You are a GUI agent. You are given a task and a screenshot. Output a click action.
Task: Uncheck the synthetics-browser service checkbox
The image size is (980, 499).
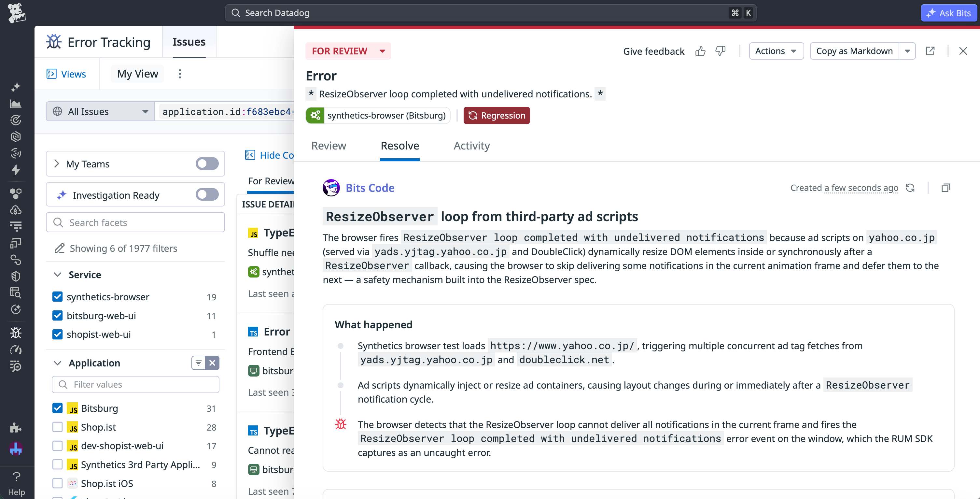pyautogui.click(x=57, y=297)
